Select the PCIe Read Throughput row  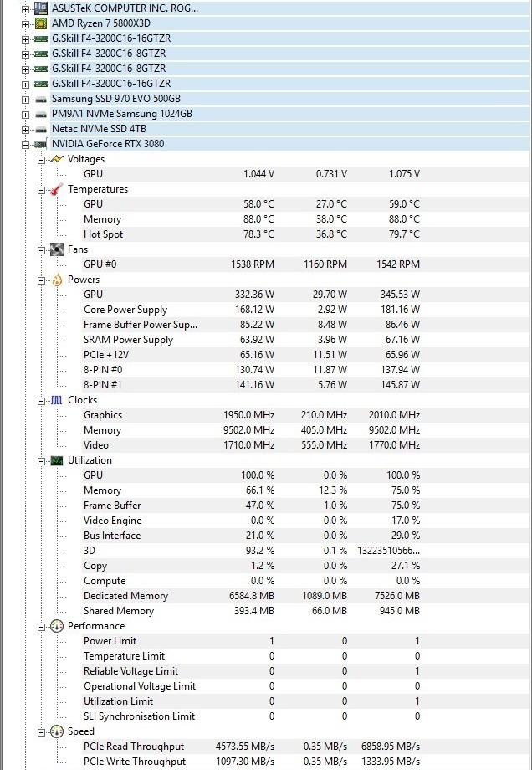pos(134,747)
